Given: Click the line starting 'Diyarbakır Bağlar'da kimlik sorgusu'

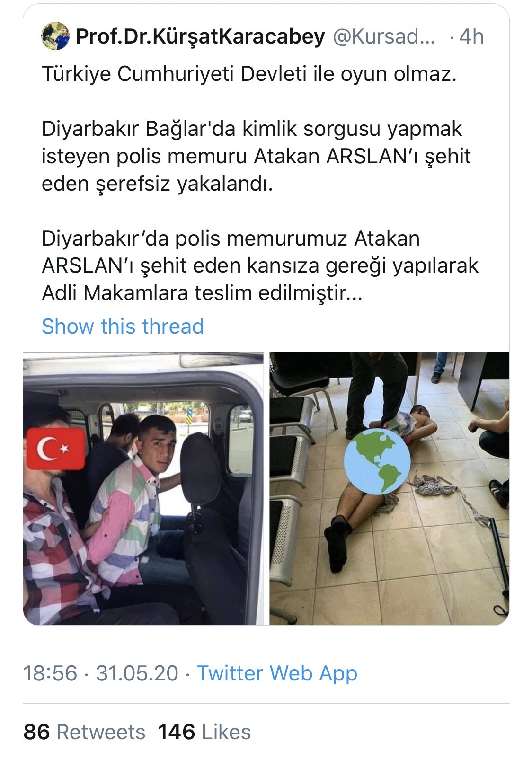Looking at the screenshot, I should click(252, 129).
